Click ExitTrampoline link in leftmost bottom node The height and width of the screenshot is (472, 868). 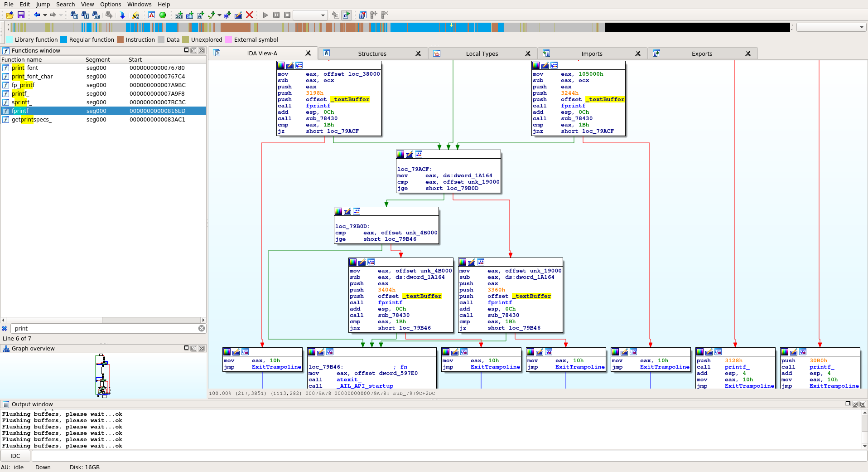tap(276, 367)
